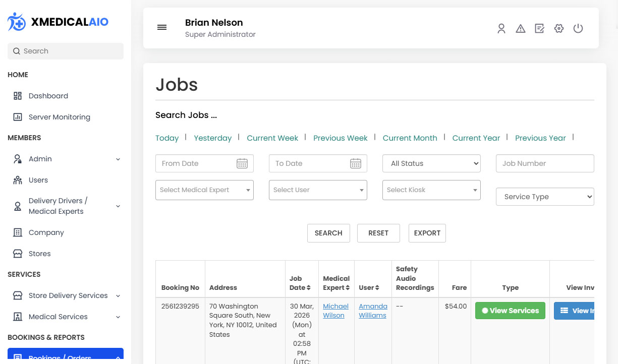Image resolution: width=618 pixels, height=364 pixels.
Task: Click the warning alert triangle icon
Action: coord(521,29)
